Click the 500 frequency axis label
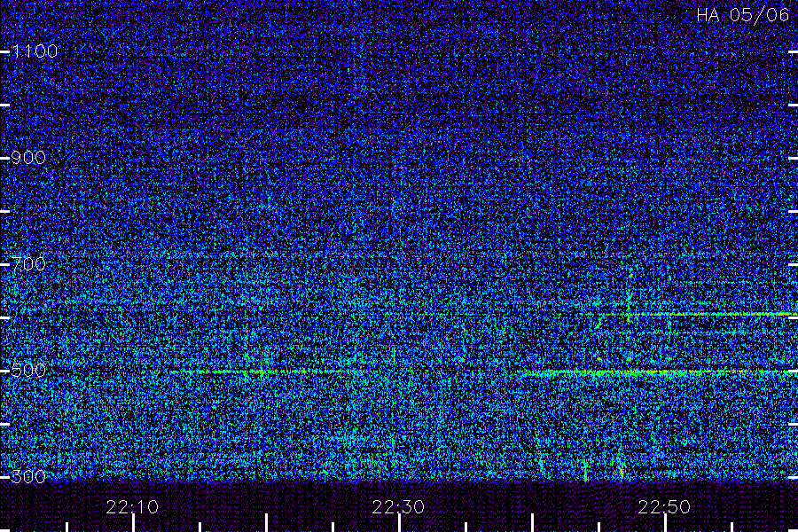798x532 pixels. tap(28, 370)
